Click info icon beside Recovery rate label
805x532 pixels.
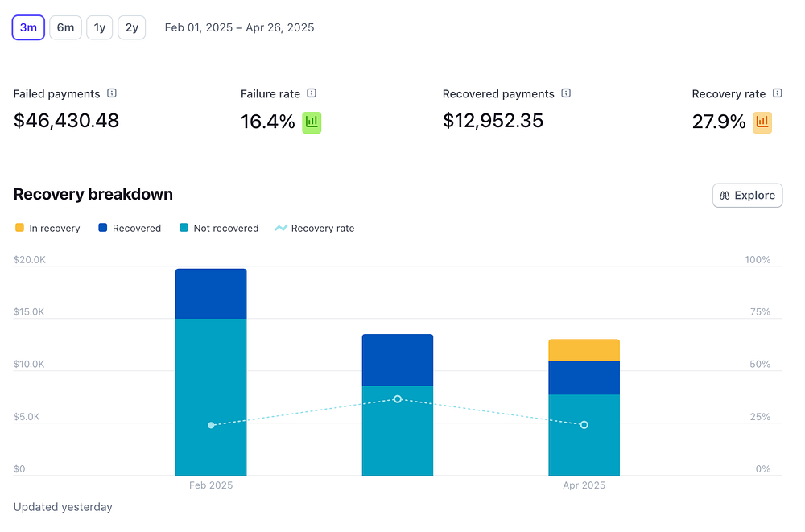777,93
